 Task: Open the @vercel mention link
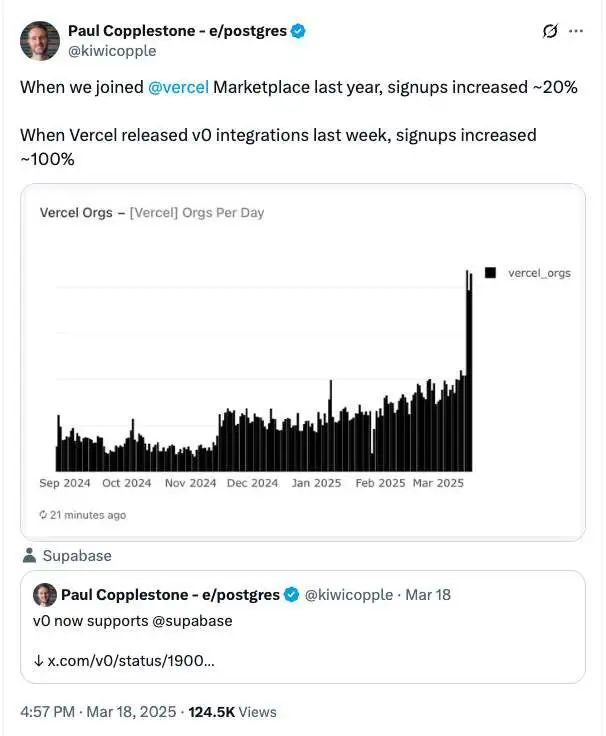point(178,87)
